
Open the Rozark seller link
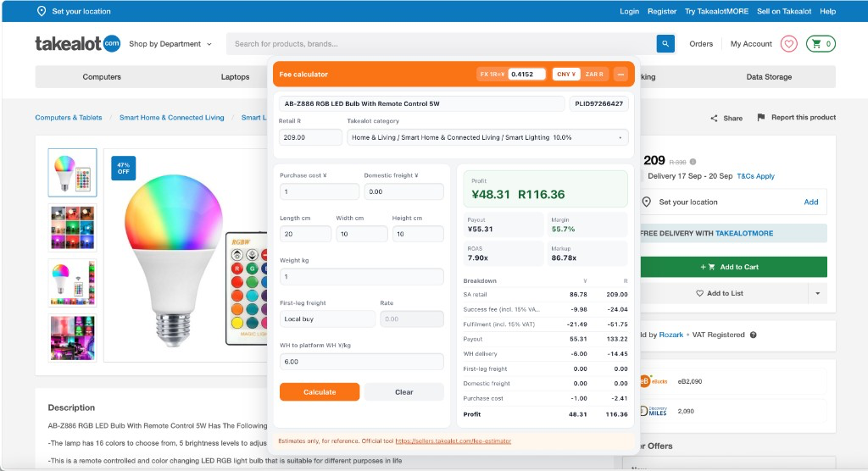(671, 335)
